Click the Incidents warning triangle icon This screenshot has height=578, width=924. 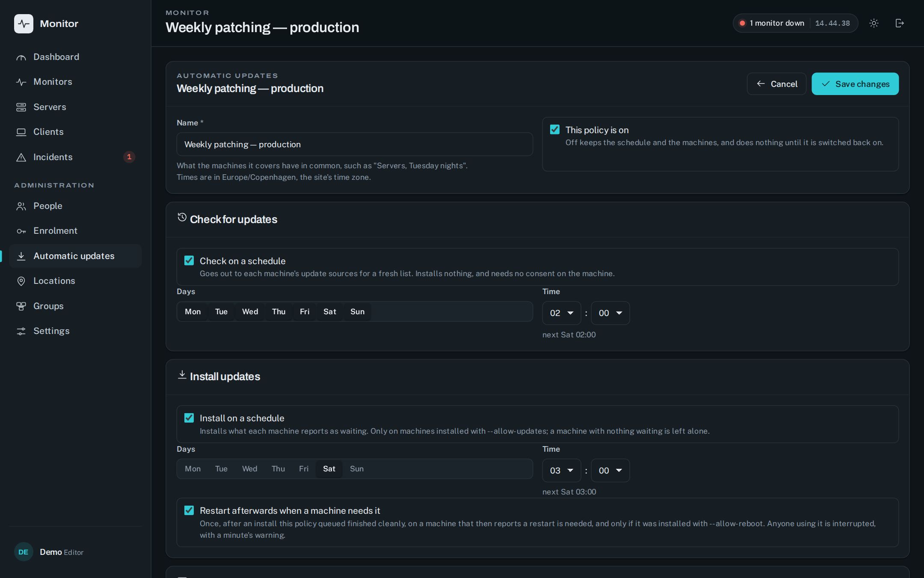[21, 157]
